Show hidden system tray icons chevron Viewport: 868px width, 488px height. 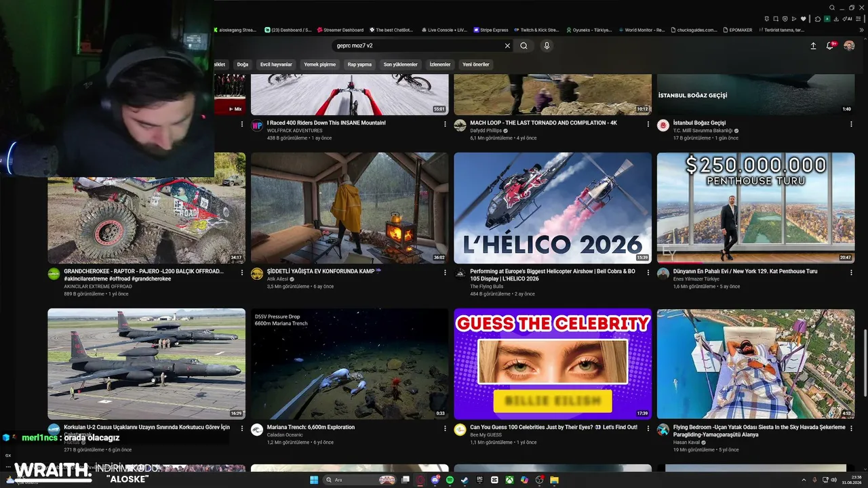pyautogui.click(x=804, y=480)
